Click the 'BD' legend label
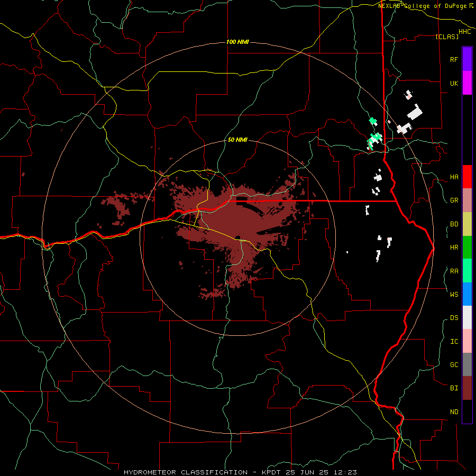The width and height of the screenshot is (476, 476). 454,224
